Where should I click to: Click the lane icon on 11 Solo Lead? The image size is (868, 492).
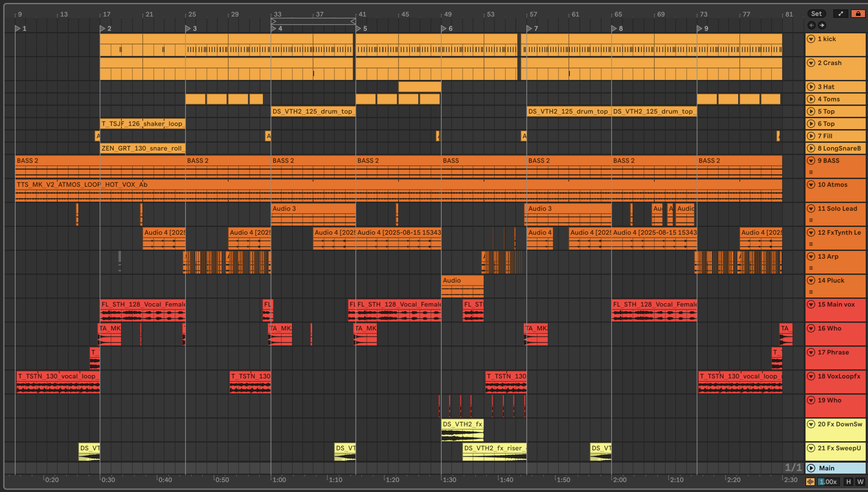[x=811, y=220]
